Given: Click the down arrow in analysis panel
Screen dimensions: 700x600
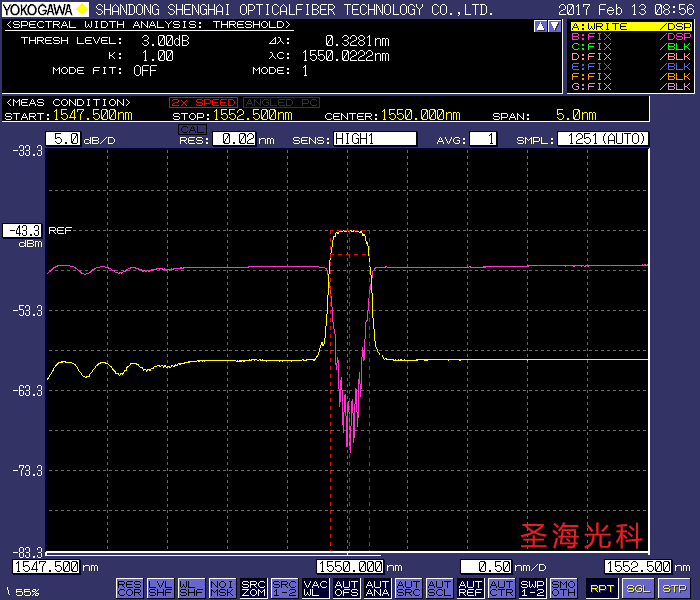Looking at the screenshot, I should [x=554, y=26].
